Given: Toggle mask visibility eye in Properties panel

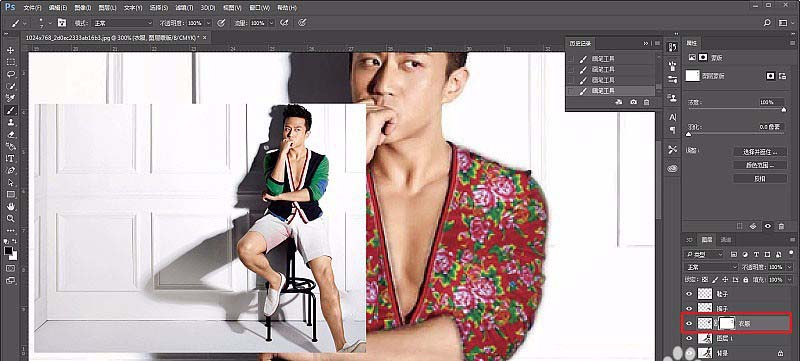Looking at the screenshot, I should pos(767,226).
